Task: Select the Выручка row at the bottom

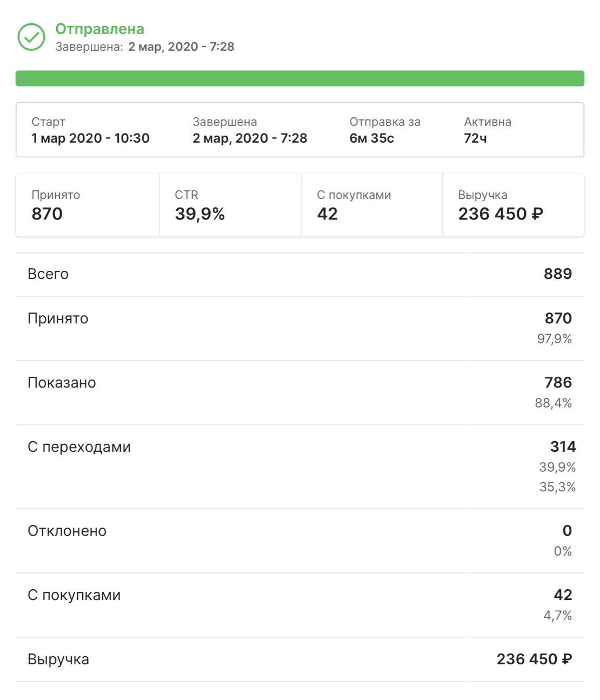Action: pos(300,659)
